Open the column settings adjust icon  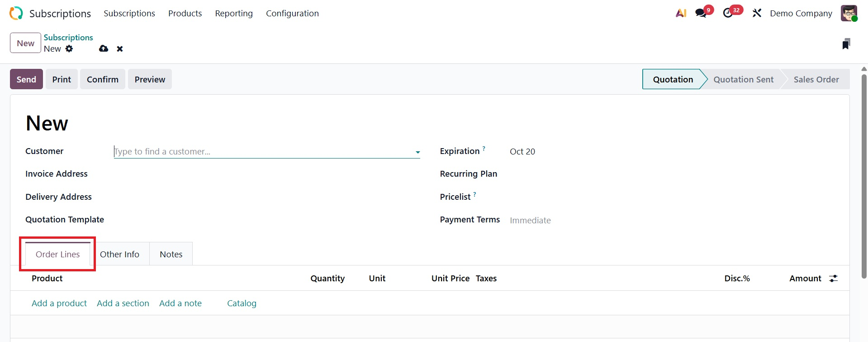click(833, 279)
